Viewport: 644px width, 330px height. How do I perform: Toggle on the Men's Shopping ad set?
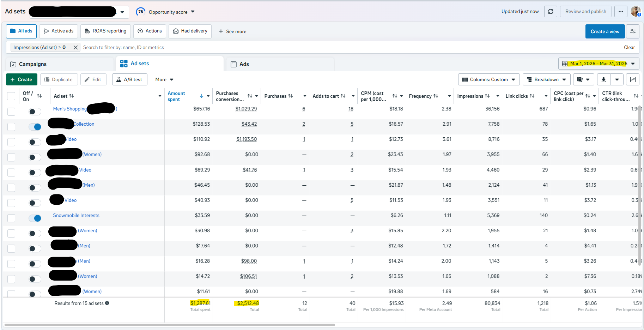click(x=35, y=112)
